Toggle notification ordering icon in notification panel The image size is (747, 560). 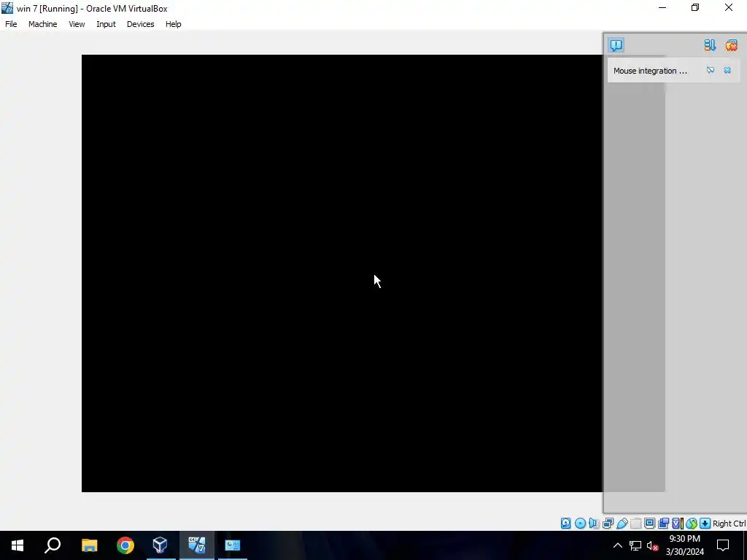(x=710, y=45)
